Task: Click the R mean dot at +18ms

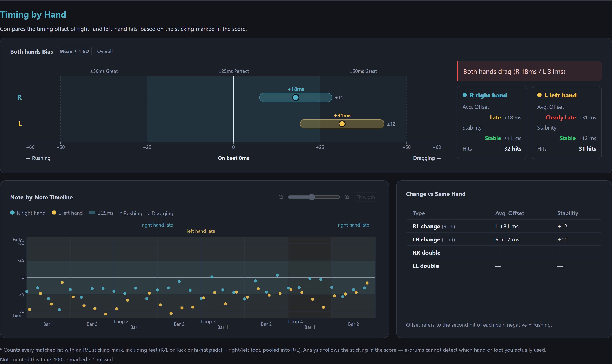Action: [296, 97]
